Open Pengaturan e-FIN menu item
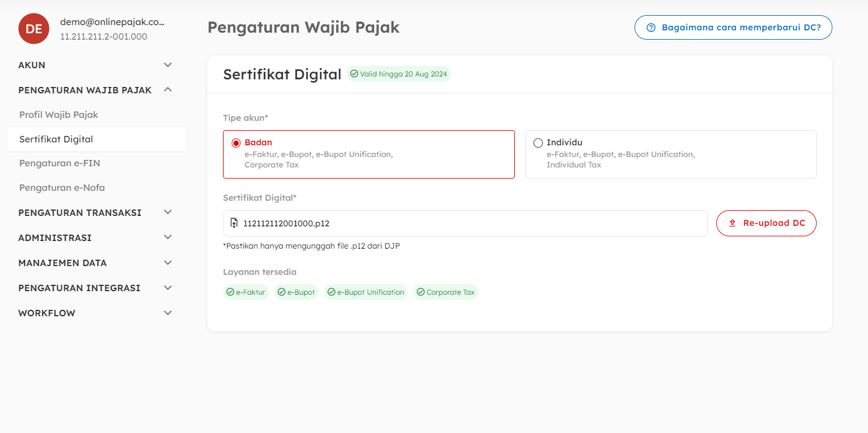 pos(60,163)
